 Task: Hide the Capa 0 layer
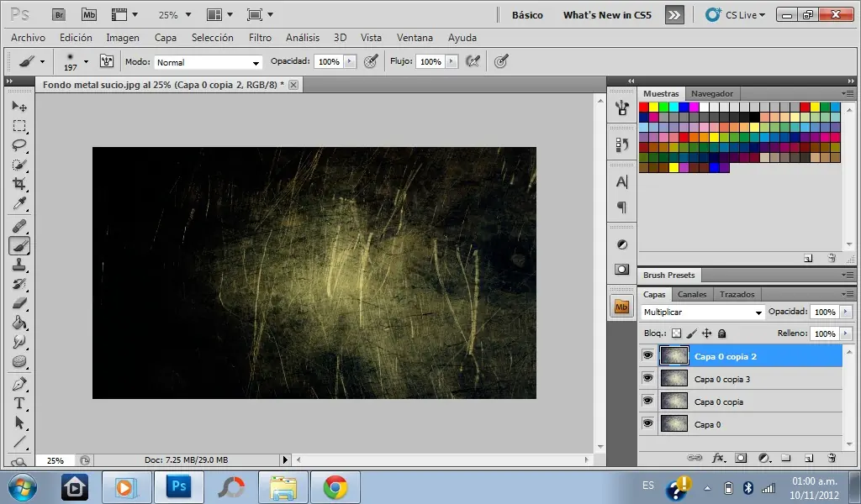tap(647, 424)
